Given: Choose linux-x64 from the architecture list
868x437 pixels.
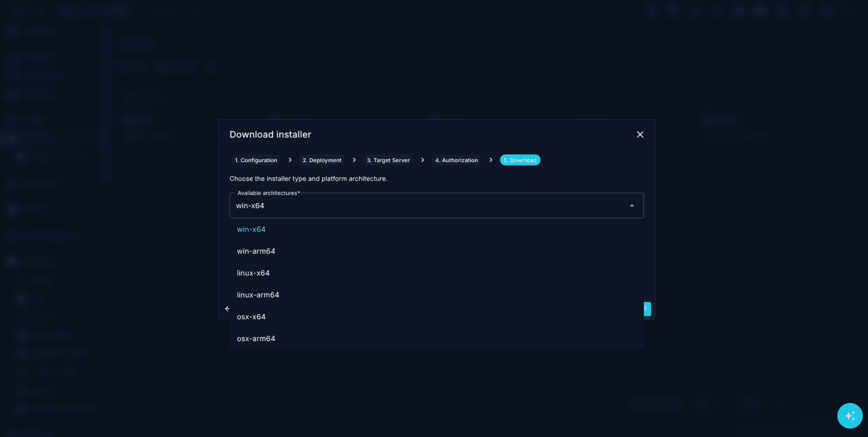Looking at the screenshot, I should tap(437, 273).
